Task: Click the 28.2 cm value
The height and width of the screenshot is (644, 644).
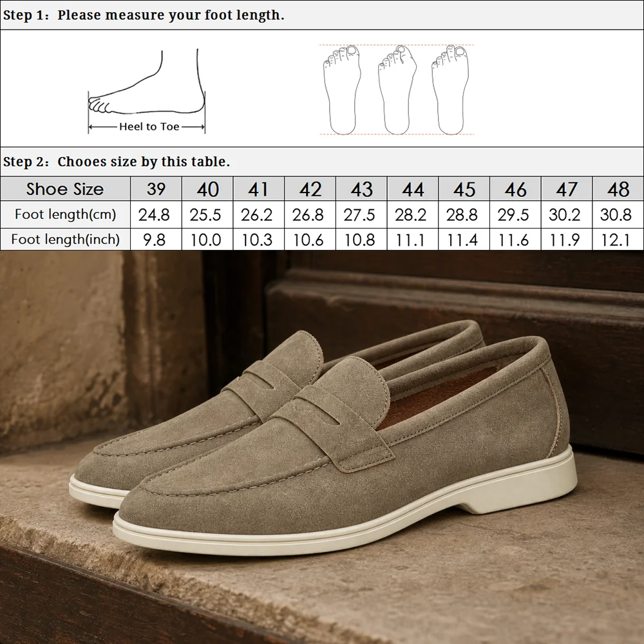Action: click(x=411, y=215)
